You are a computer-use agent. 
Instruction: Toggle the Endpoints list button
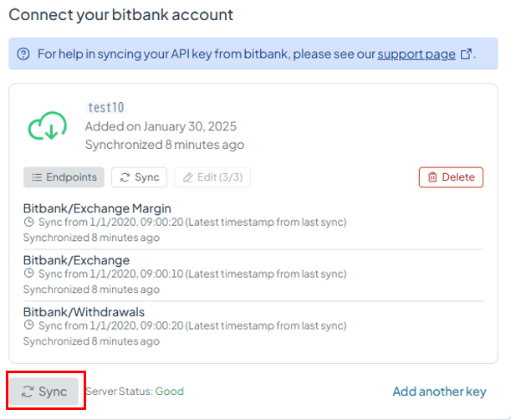(64, 177)
